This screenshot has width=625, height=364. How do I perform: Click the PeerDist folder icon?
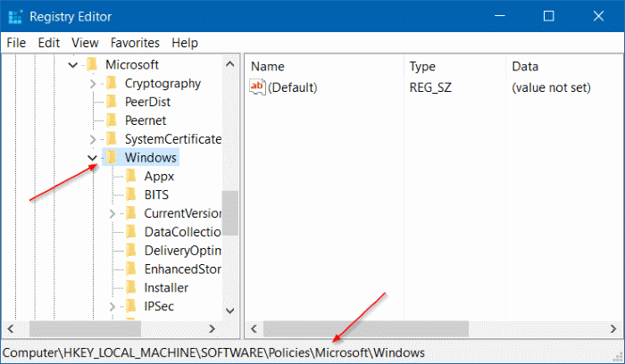pos(112,102)
